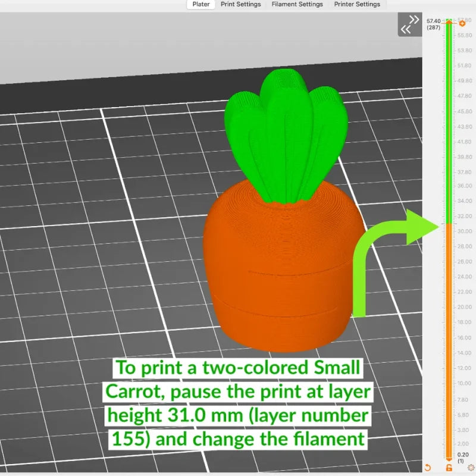476x476 pixels.
Task: Select the upper slider thumb at 57.40
Action: click(449, 21)
